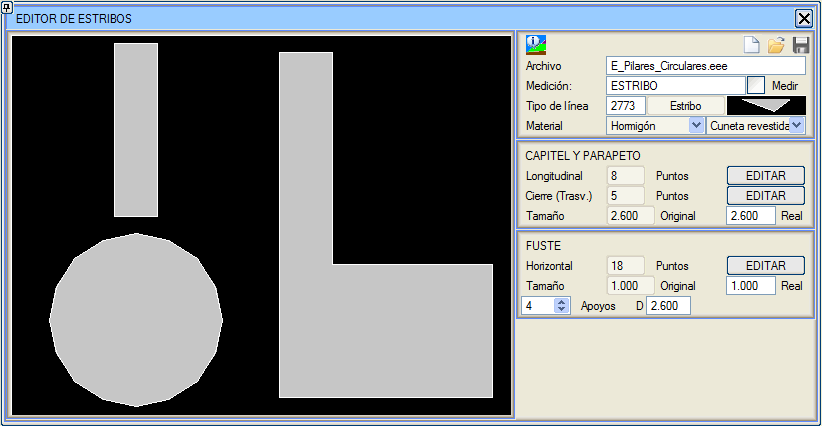This screenshot has height=426, width=822.
Task: Increase the Apoyos count with up arrow
Action: click(561, 302)
